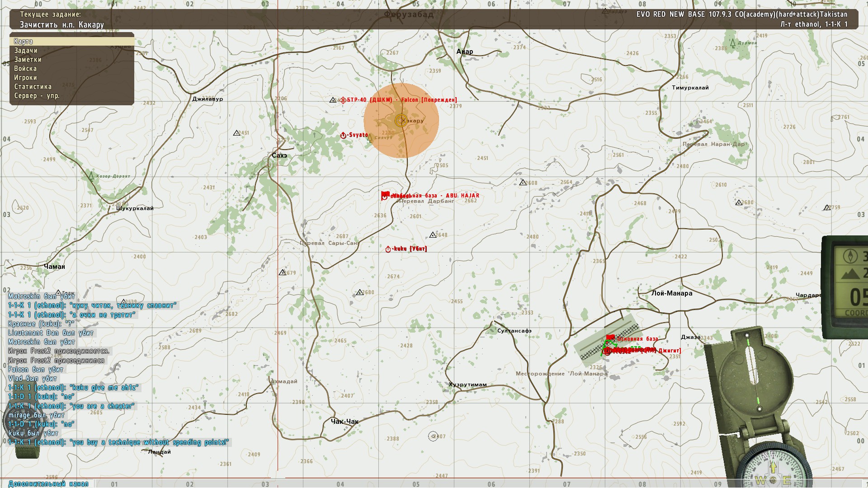Click the green triangle at Хозор Дорохт

point(91,176)
